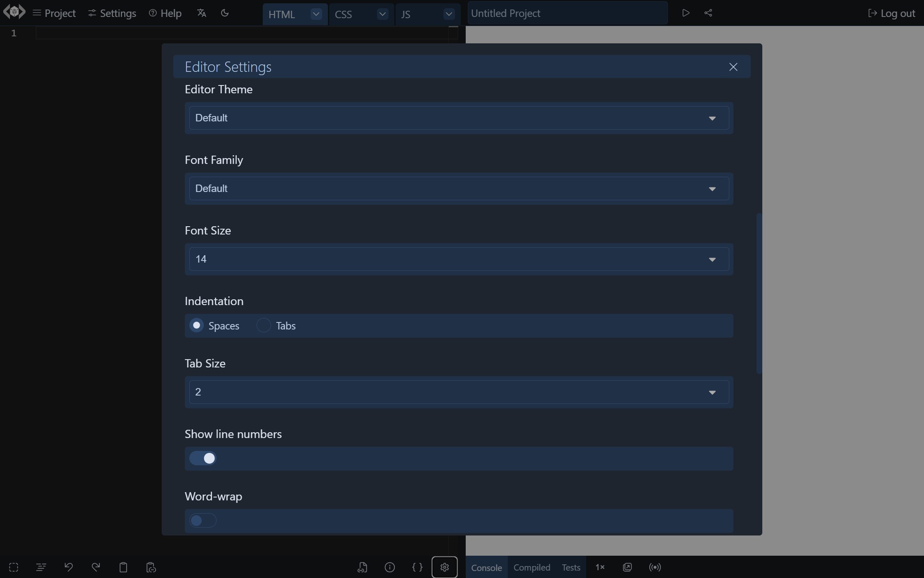The height and width of the screenshot is (578, 924).
Task: Click the dark mode toggle icon
Action: [x=226, y=13]
